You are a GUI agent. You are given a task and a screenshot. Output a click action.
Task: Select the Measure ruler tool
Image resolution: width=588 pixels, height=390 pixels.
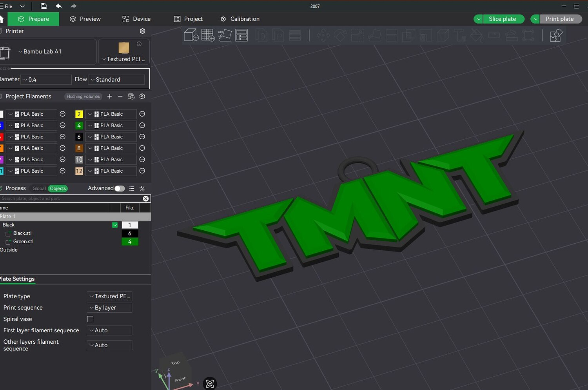tap(494, 36)
